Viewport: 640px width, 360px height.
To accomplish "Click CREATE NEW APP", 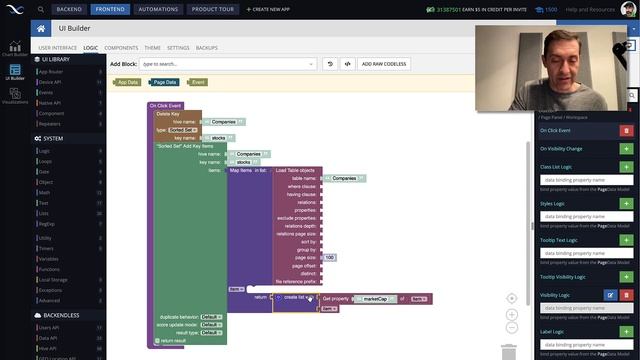I will click(x=268, y=9).
